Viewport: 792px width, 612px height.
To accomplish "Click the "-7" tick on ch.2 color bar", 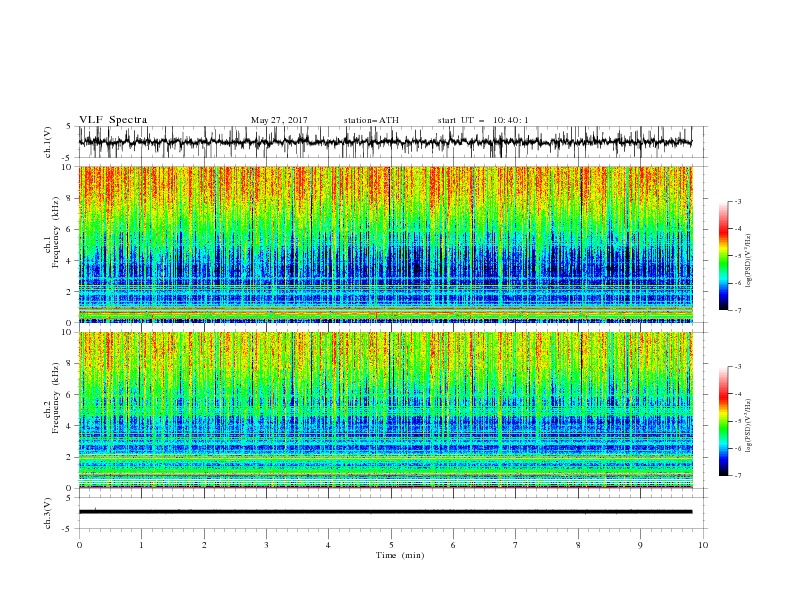I will click(738, 475).
